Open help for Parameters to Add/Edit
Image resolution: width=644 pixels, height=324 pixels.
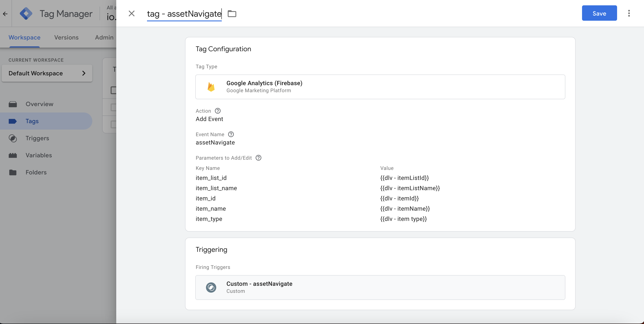tap(259, 158)
